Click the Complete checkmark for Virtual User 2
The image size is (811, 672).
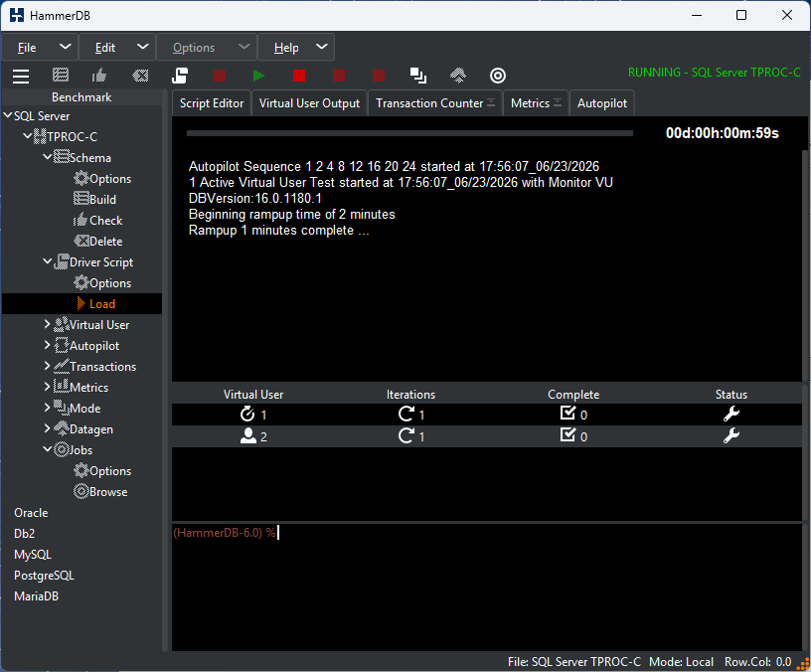pos(568,434)
